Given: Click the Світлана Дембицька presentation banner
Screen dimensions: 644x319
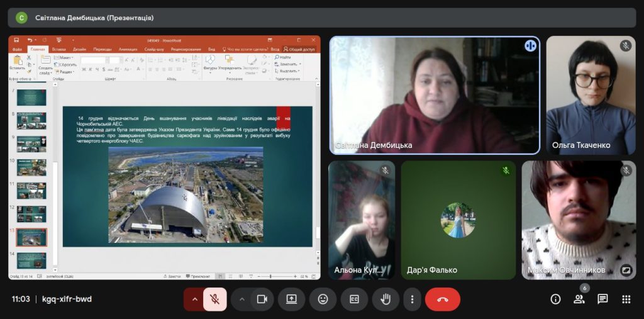Looking at the screenshot, I should click(94, 18).
